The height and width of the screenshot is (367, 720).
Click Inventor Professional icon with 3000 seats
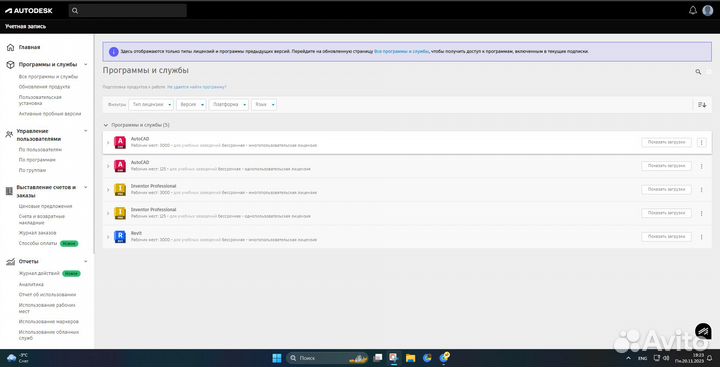pyautogui.click(x=120, y=189)
